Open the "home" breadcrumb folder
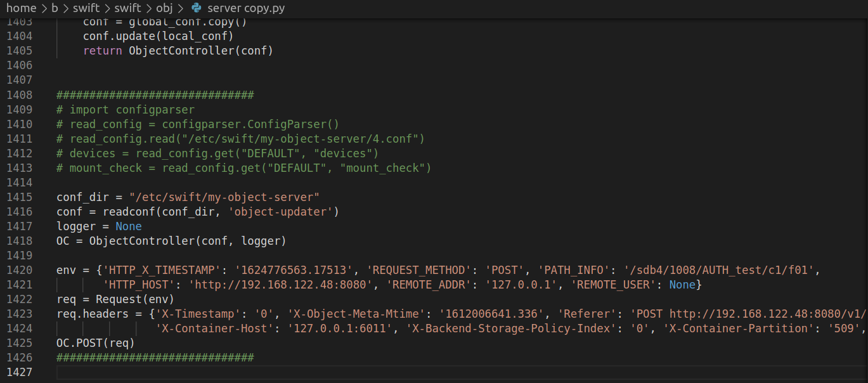Viewport: 868px width, 383px height. pyautogui.click(x=21, y=8)
